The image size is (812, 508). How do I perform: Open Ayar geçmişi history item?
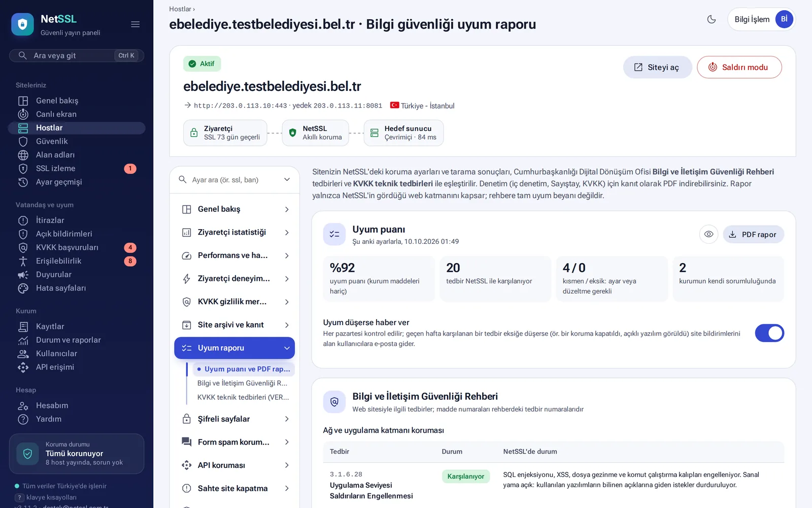pyautogui.click(x=77, y=182)
